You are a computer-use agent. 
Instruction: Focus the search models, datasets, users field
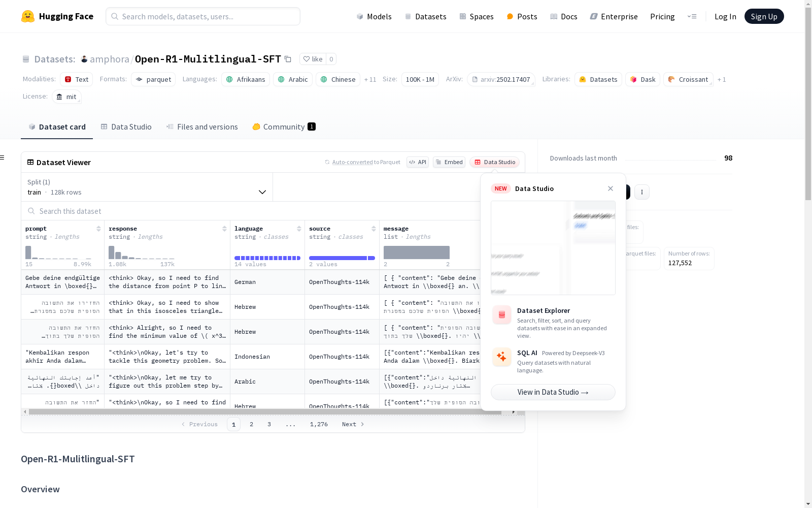(x=203, y=16)
